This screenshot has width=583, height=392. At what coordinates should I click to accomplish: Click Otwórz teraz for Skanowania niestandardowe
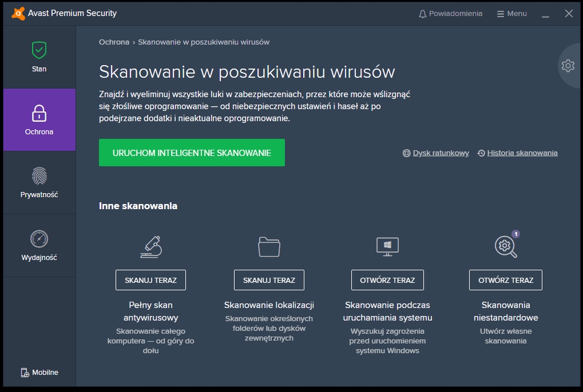pyautogui.click(x=506, y=280)
